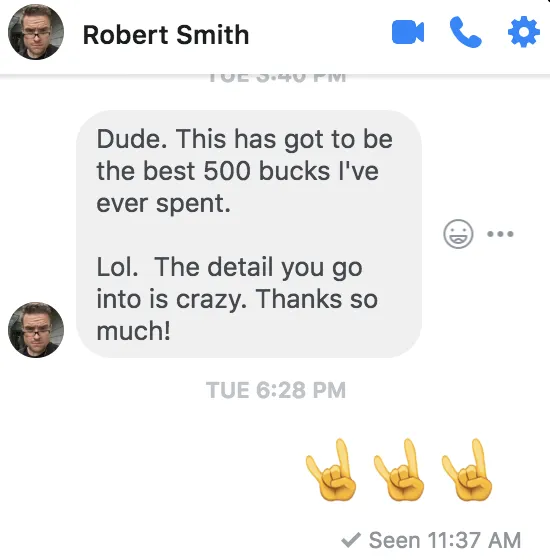Click 'The detail you go' message line
This screenshot has height=560, width=550.
[258, 267]
